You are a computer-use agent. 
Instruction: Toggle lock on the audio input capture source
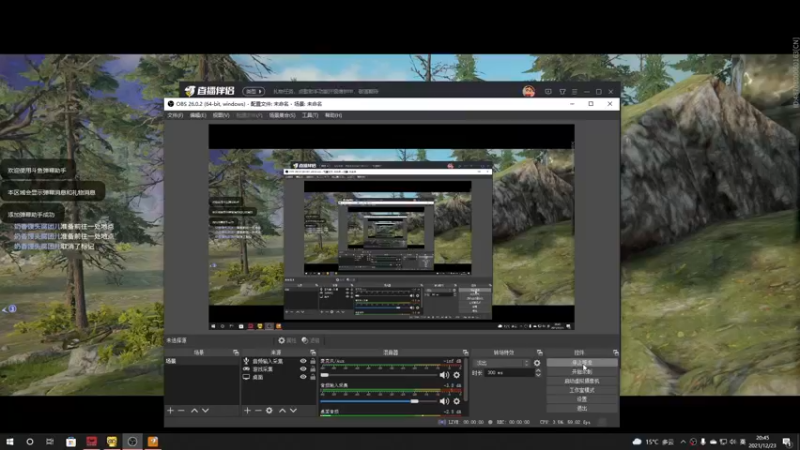[313, 361]
